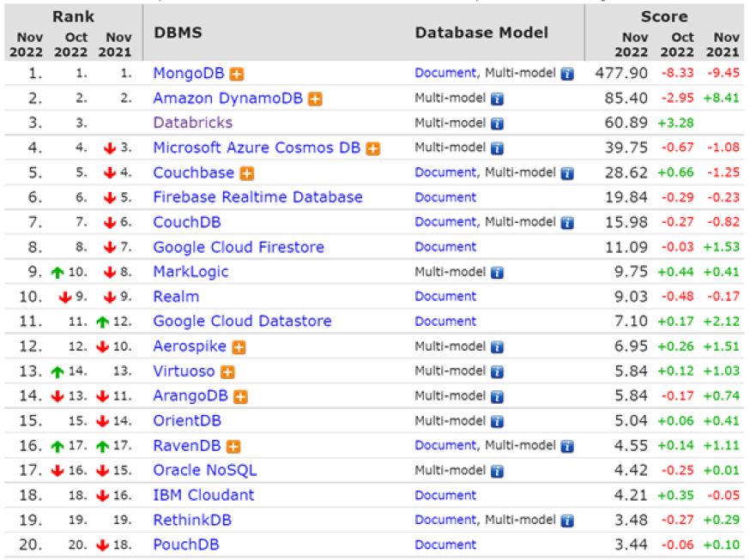Screen dimensions: 750x560
Task: Click the info icon in the Couchbase row
Action: point(567,173)
